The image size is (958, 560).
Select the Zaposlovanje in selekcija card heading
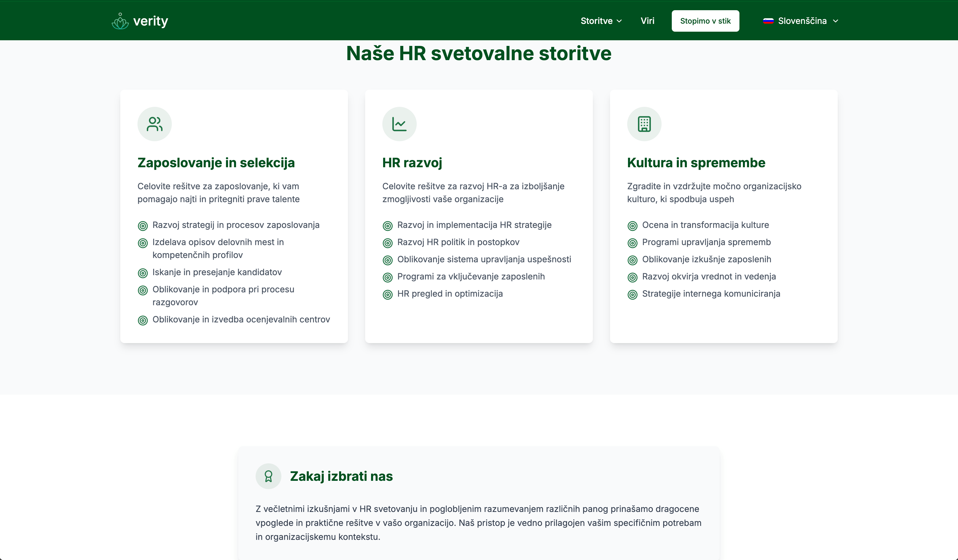point(216,163)
